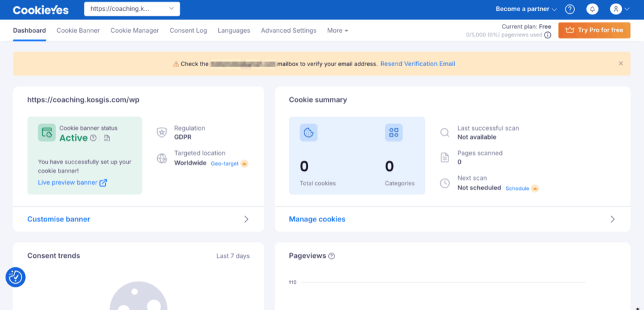Dismiss the email verification notice

(x=621, y=64)
